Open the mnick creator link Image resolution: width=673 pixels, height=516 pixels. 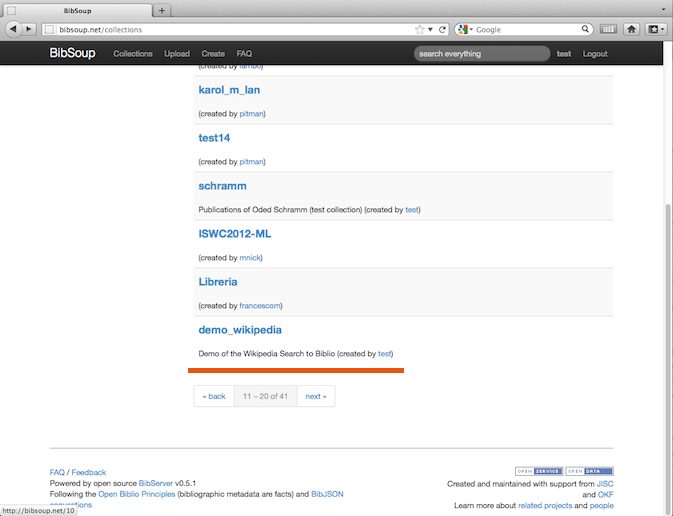[x=250, y=258]
